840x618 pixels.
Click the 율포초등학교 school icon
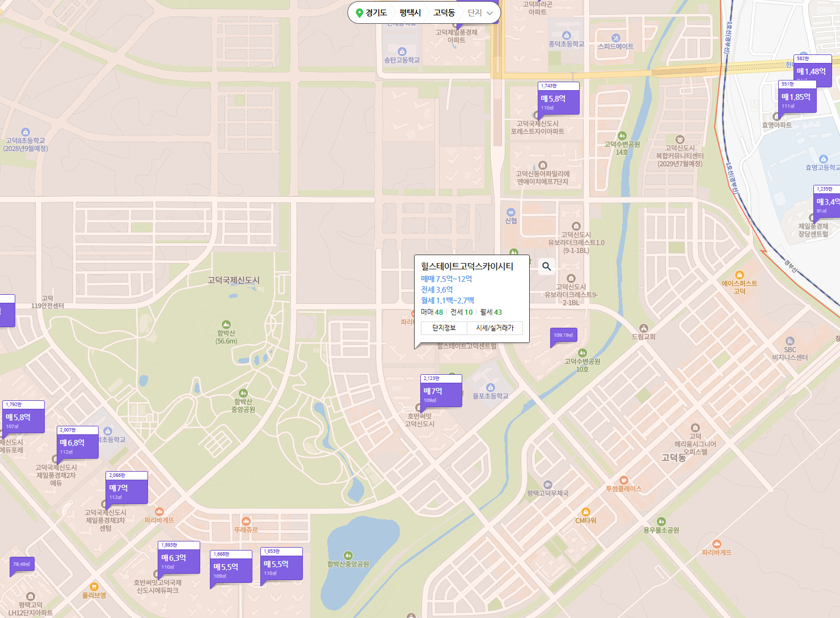[491, 388]
